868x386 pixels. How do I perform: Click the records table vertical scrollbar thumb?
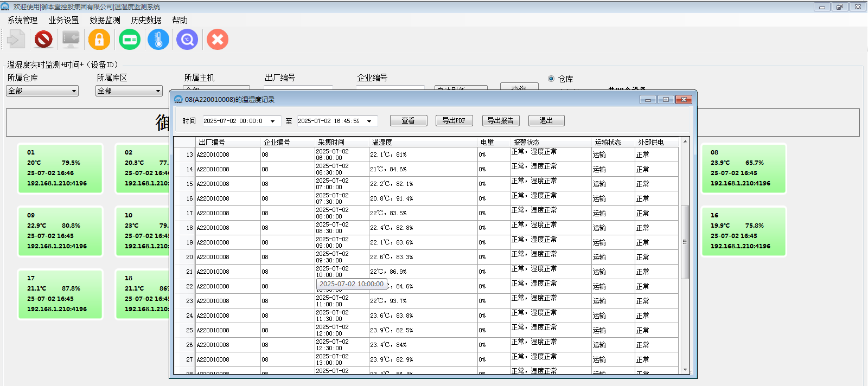point(685,242)
